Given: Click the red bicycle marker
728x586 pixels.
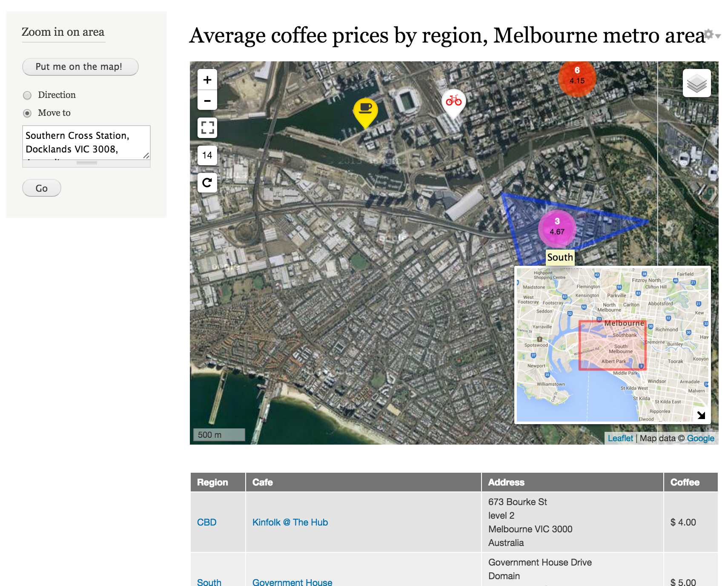Looking at the screenshot, I should coord(453,101).
